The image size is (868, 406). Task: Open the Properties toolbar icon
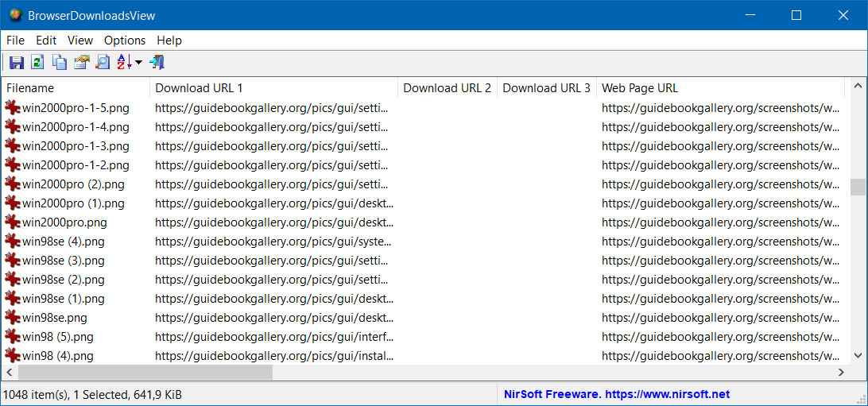coord(81,62)
